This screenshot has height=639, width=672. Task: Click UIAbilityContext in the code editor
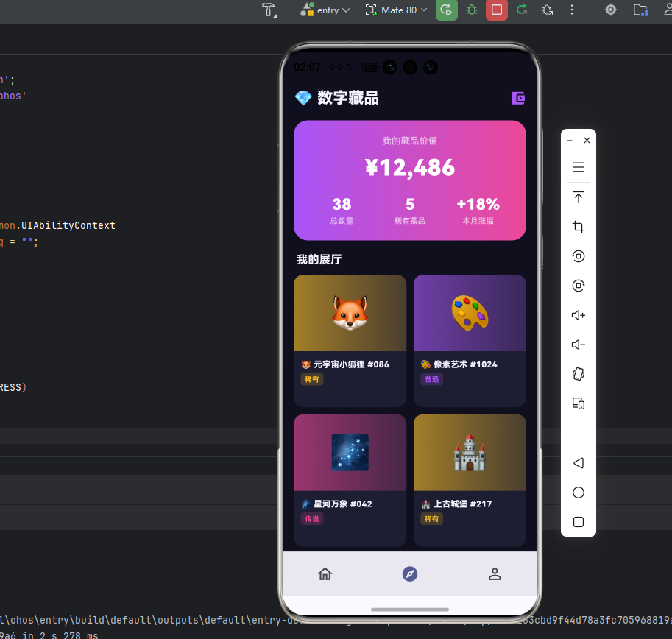tap(68, 225)
